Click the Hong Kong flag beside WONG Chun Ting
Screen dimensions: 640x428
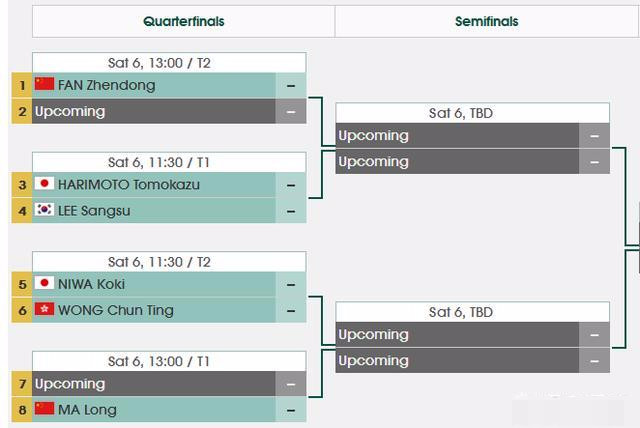pos(44,309)
